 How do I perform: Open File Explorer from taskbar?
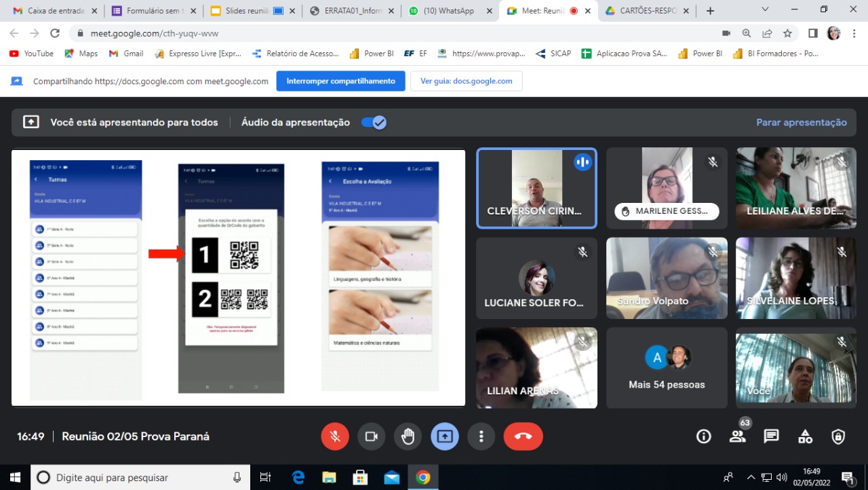[329, 477]
